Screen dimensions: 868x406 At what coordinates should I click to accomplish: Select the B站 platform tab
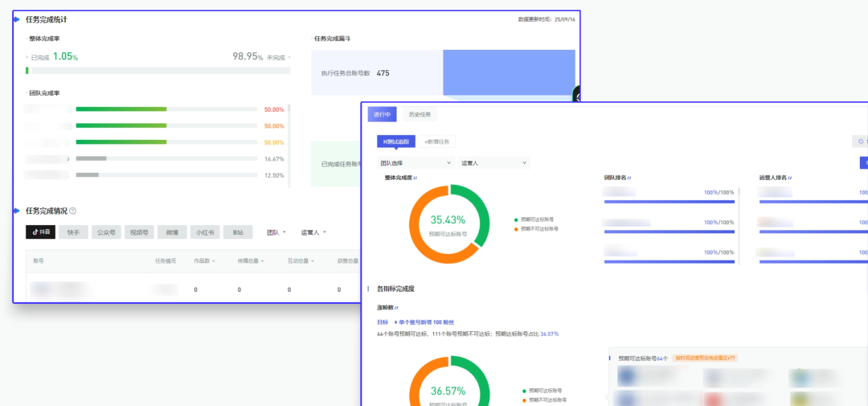238,232
